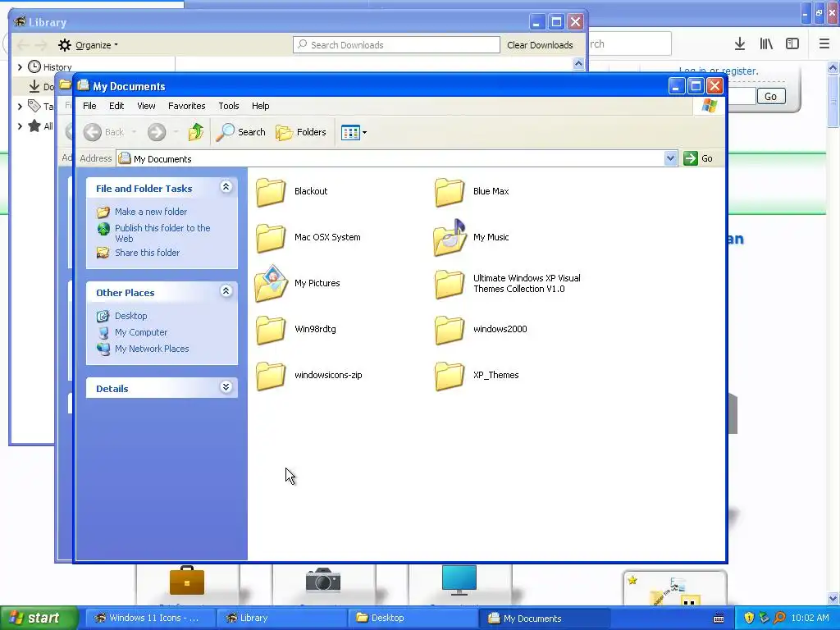Open the Favorites menu
This screenshot has height=630, width=840.
click(186, 106)
